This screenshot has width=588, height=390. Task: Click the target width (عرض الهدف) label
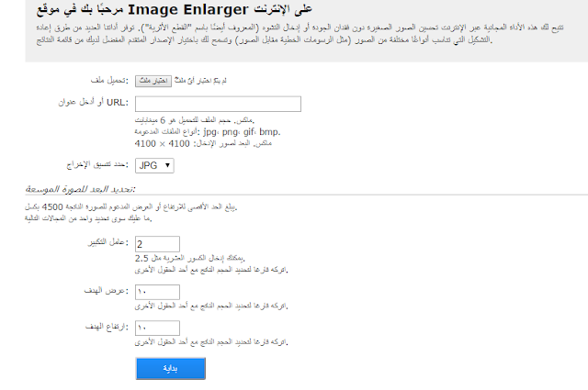click(x=107, y=290)
